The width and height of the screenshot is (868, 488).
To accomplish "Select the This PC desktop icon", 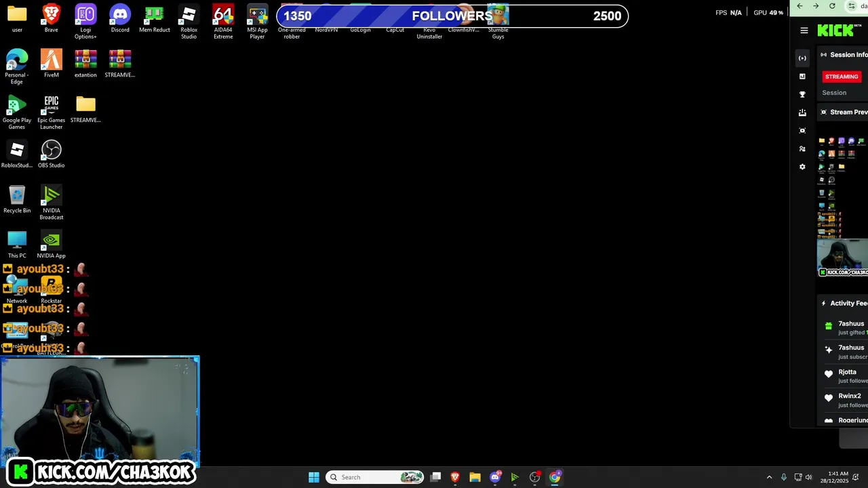I will pyautogui.click(x=17, y=244).
